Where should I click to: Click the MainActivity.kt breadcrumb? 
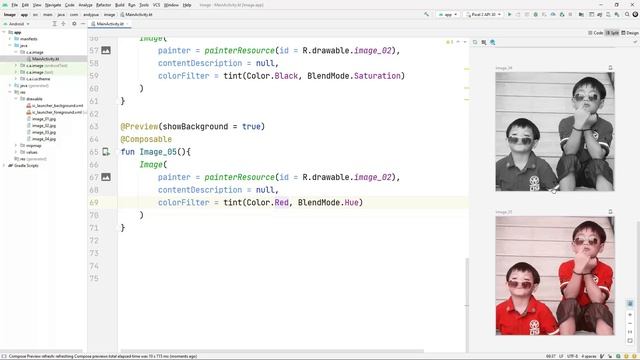(x=137, y=14)
